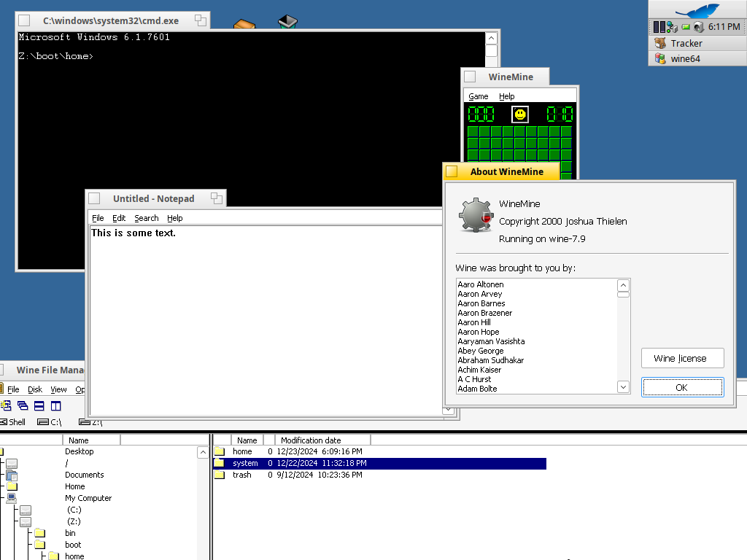Open Notepad File menu

click(98, 218)
